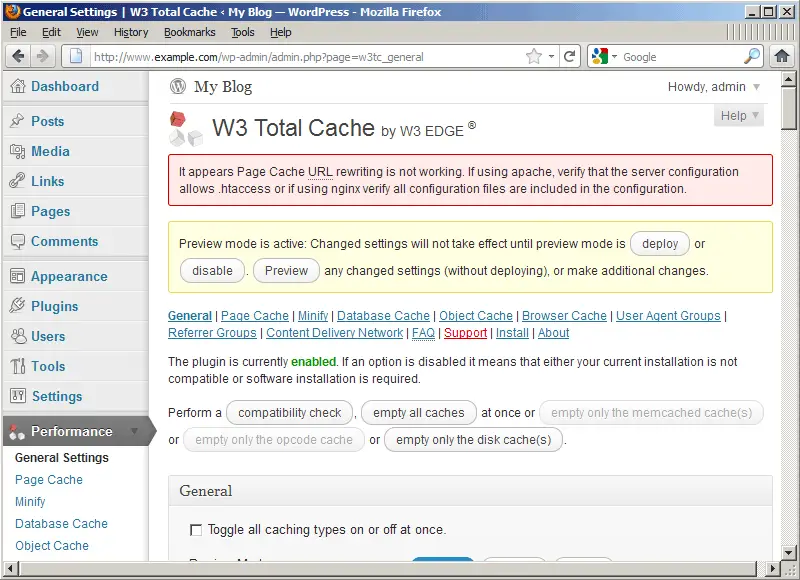800x580 pixels.
Task: Expand the Howdy, admin dropdown arrow
Action: pyautogui.click(x=756, y=87)
